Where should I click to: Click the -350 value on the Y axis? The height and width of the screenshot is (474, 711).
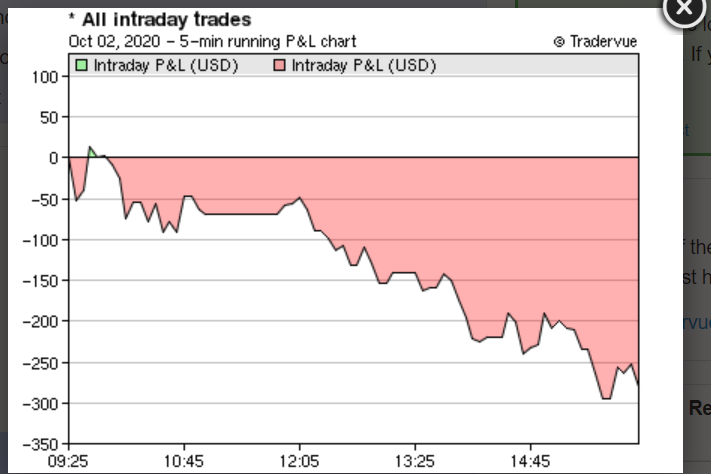(x=39, y=444)
